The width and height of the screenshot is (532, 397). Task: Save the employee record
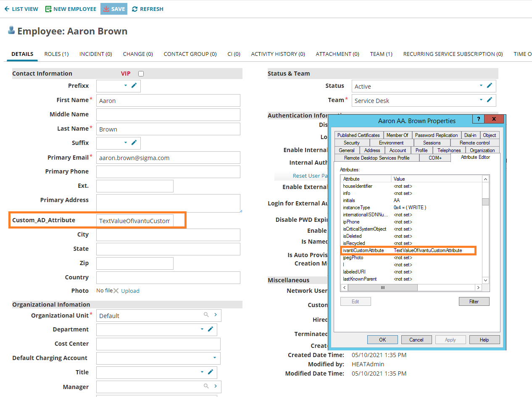click(x=113, y=9)
